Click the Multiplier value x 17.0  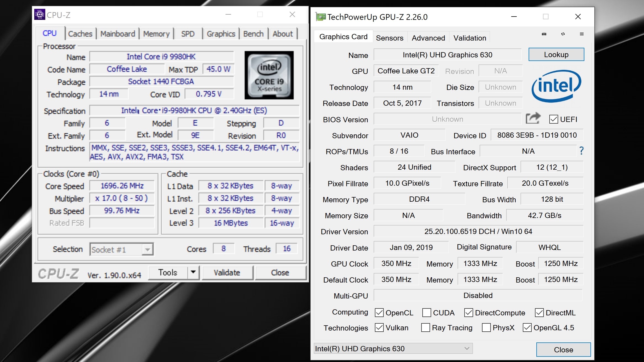122,198
